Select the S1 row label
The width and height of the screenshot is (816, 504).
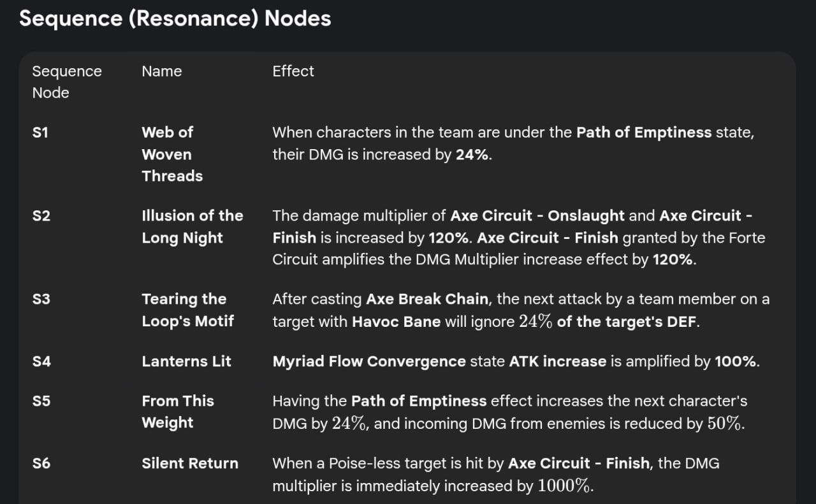pos(41,133)
